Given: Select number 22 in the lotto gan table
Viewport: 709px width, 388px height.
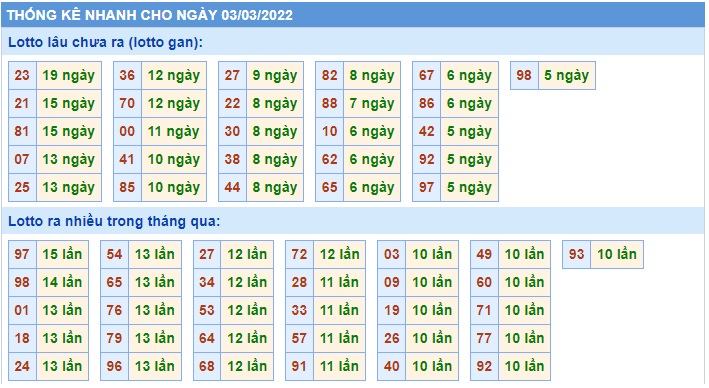Looking at the screenshot, I should point(232,103).
